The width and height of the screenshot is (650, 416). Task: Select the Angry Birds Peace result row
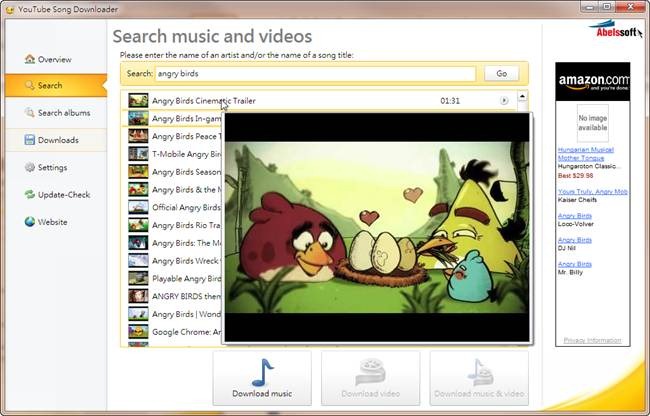point(172,136)
